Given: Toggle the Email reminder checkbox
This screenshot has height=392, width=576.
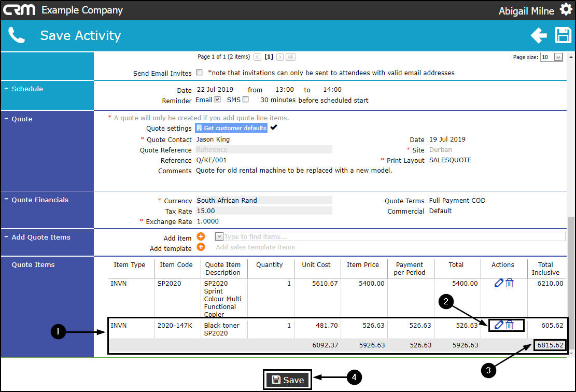Looking at the screenshot, I should 217,100.
